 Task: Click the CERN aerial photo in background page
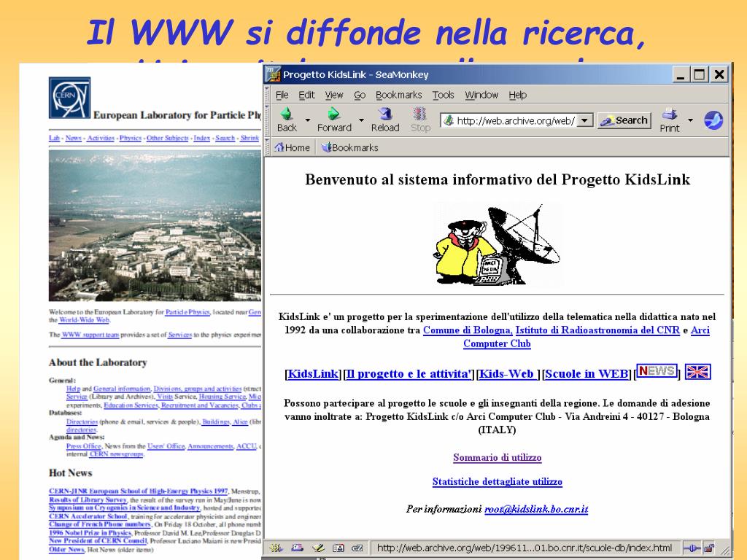click(155, 226)
